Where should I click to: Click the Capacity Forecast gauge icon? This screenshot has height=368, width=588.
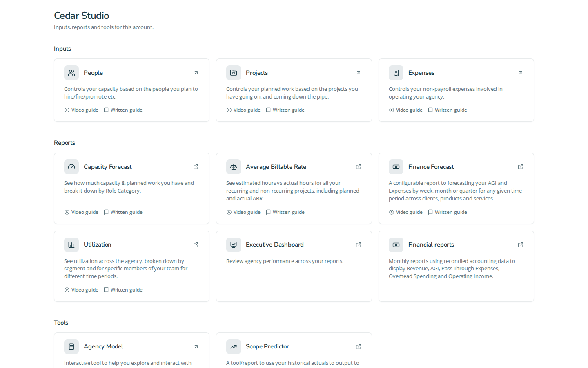[x=71, y=167]
